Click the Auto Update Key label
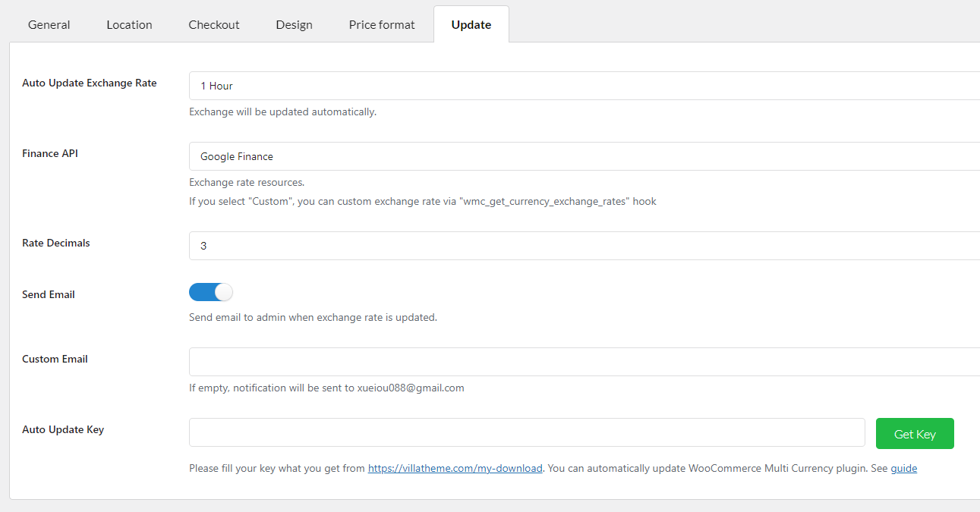This screenshot has width=980, height=512. 63,429
